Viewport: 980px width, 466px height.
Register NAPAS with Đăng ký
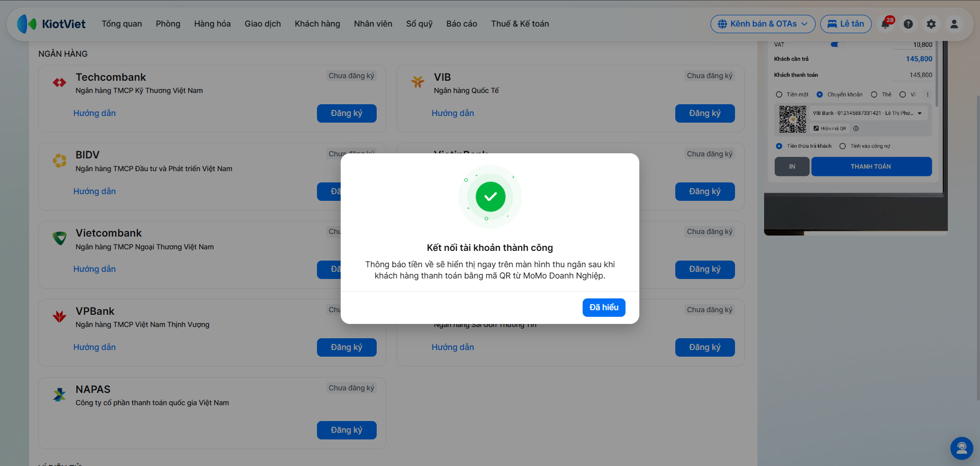[347, 430]
